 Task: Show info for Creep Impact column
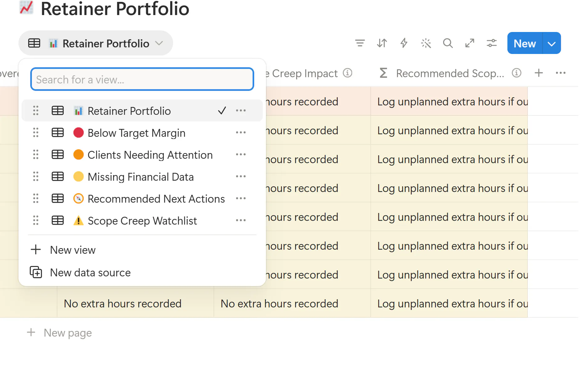pos(347,73)
